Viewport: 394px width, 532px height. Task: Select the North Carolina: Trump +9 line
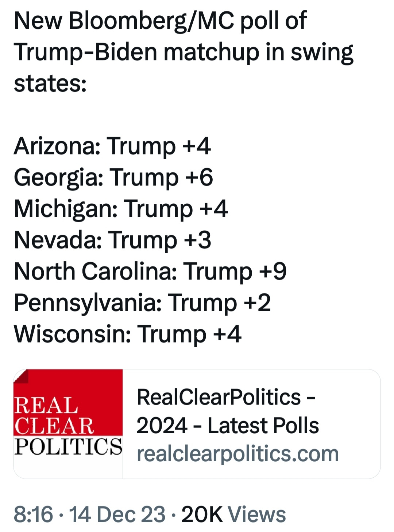tap(150, 271)
